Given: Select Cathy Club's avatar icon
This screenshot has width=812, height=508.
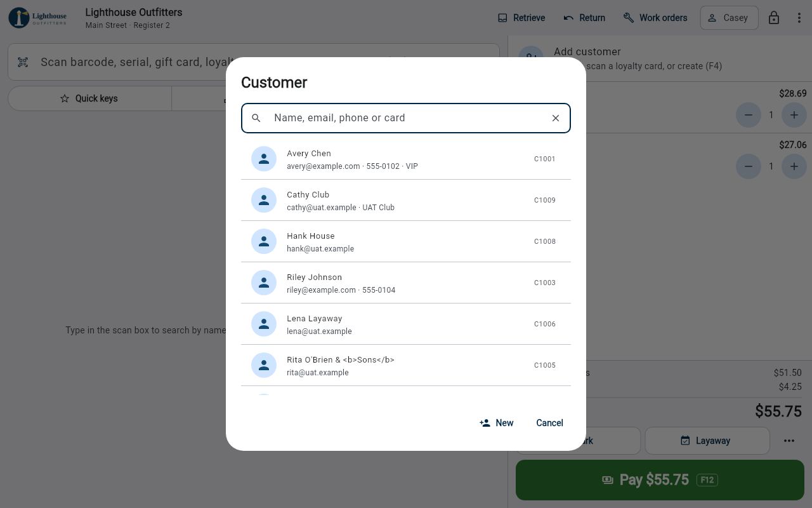Looking at the screenshot, I should coord(264,200).
